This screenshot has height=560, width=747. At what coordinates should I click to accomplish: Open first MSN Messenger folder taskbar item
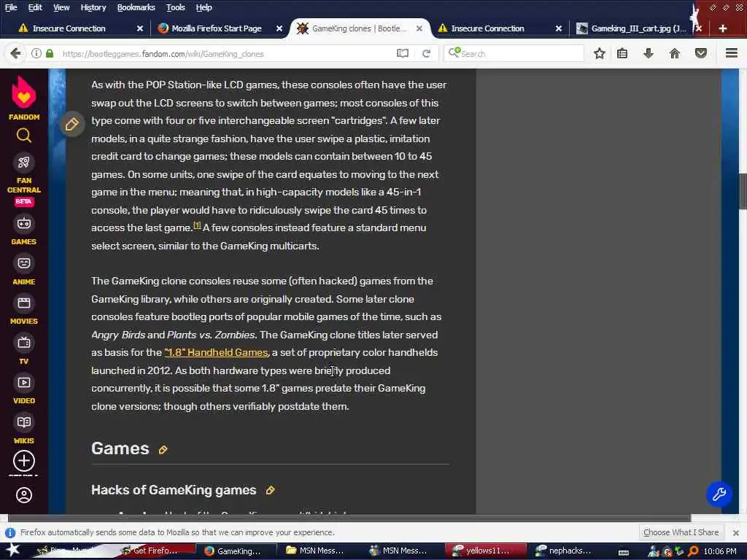click(x=315, y=551)
